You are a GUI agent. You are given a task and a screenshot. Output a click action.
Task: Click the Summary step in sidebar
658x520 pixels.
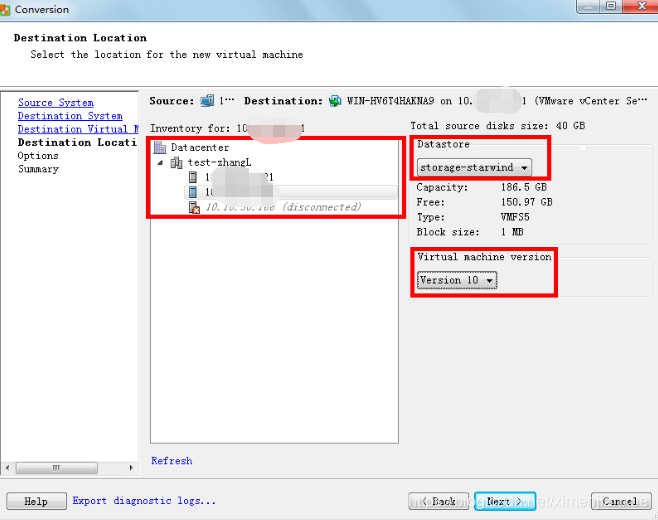pyautogui.click(x=38, y=169)
